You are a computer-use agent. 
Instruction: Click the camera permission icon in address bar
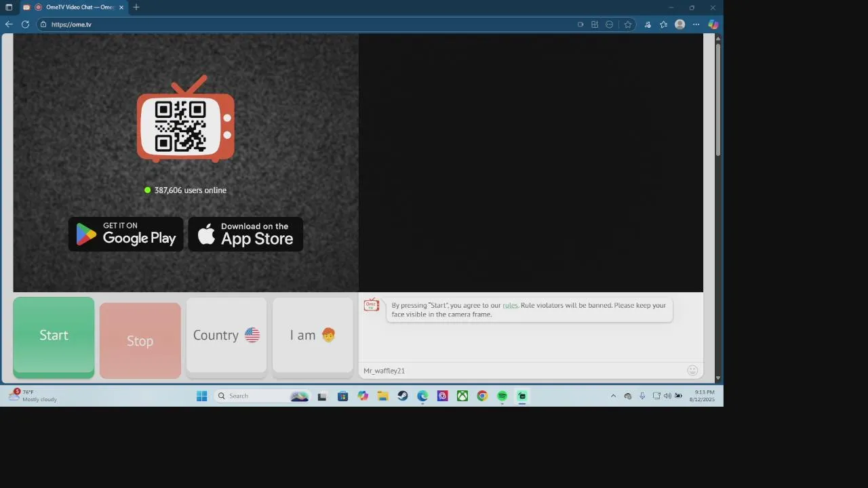(x=580, y=24)
